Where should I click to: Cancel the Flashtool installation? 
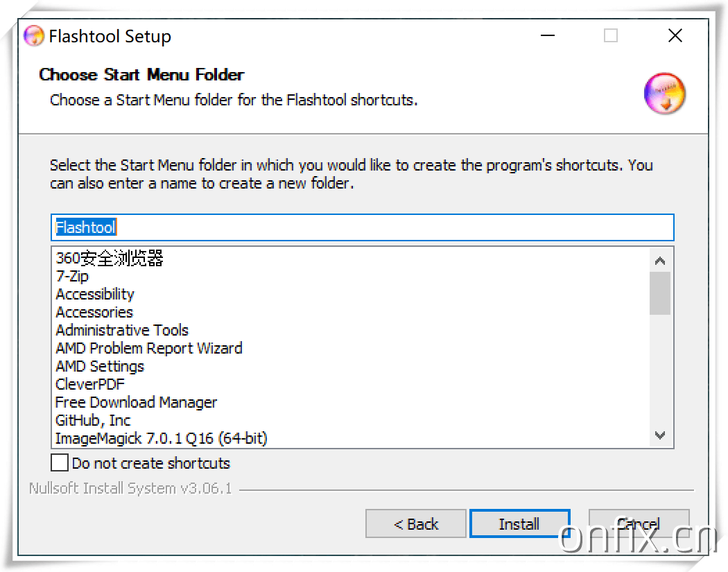(639, 523)
